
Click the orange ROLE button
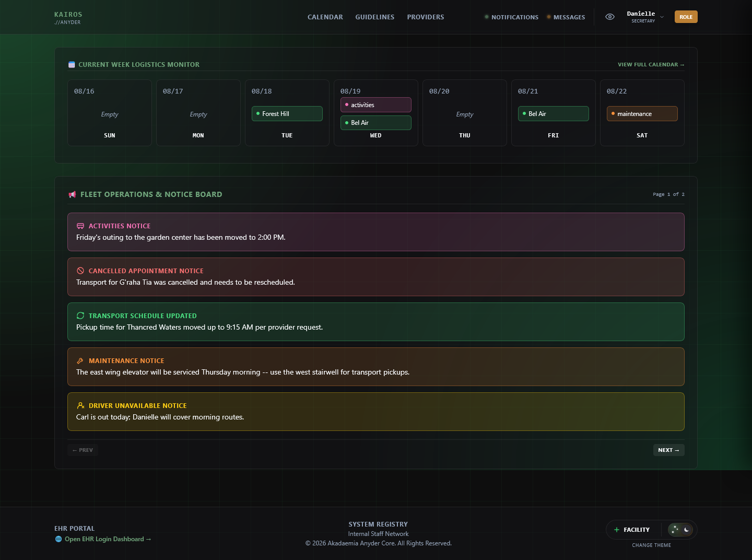point(686,17)
